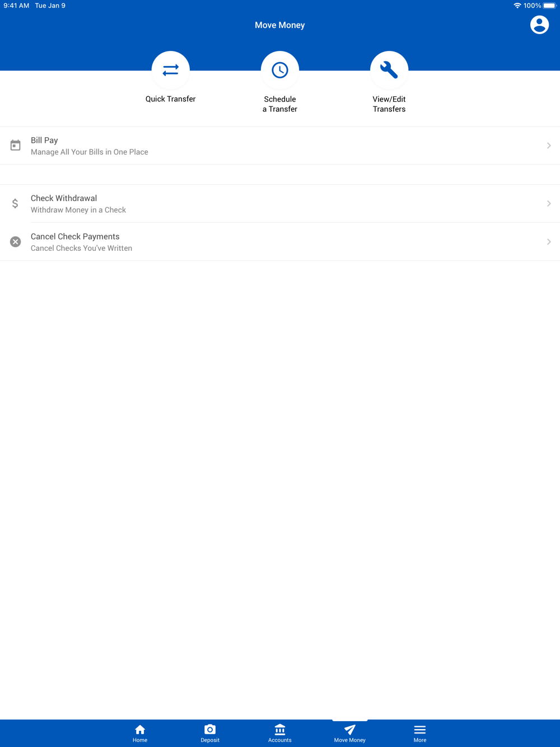Tap the Quick Transfer arrows icon
Image resolution: width=560 pixels, height=747 pixels.
(170, 70)
